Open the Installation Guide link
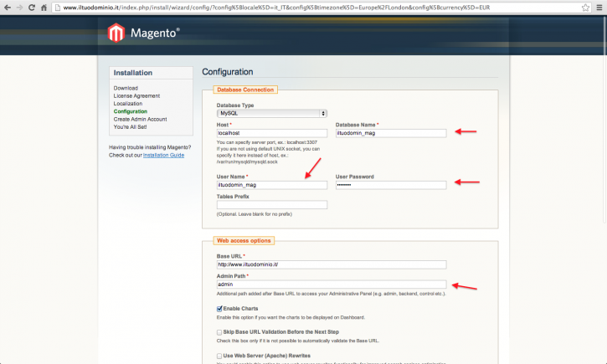This screenshot has width=607, height=364. (164, 155)
